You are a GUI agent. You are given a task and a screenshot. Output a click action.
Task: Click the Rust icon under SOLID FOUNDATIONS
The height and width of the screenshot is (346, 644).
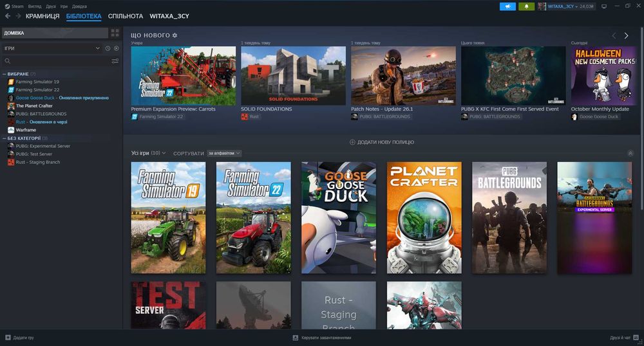coord(244,117)
